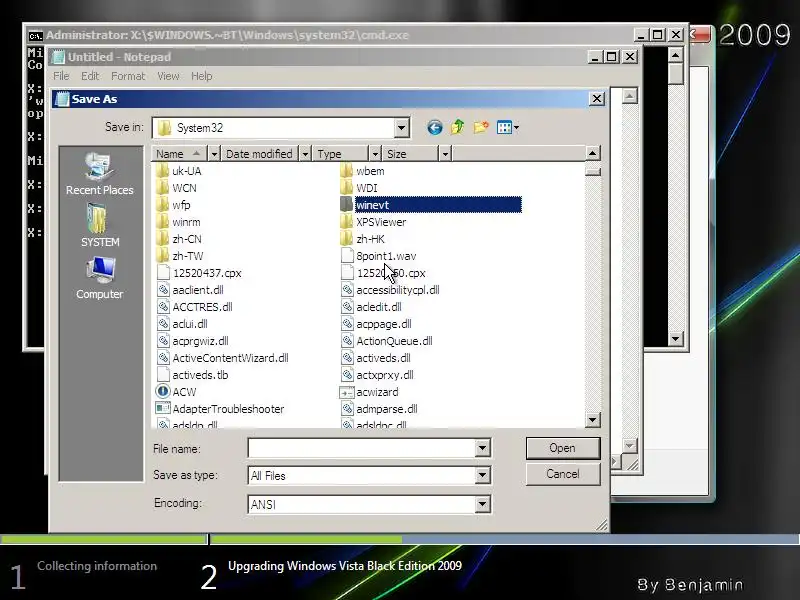Select the highlighted winevt folder

click(x=430, y=205)
